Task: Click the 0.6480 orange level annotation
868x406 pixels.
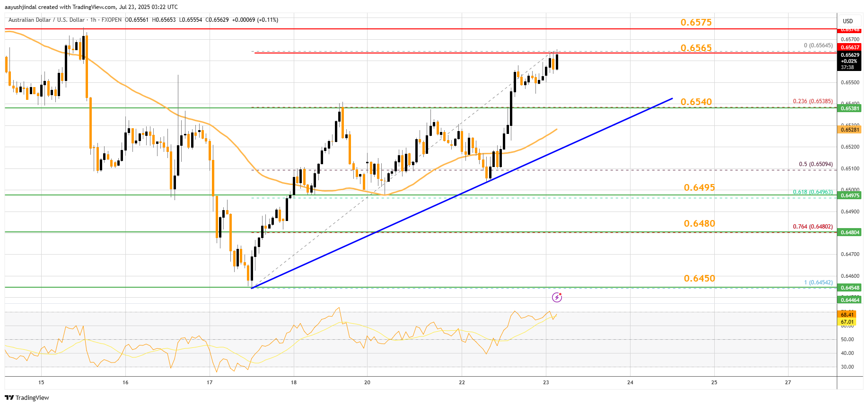Action: click(x=699, y=223)
